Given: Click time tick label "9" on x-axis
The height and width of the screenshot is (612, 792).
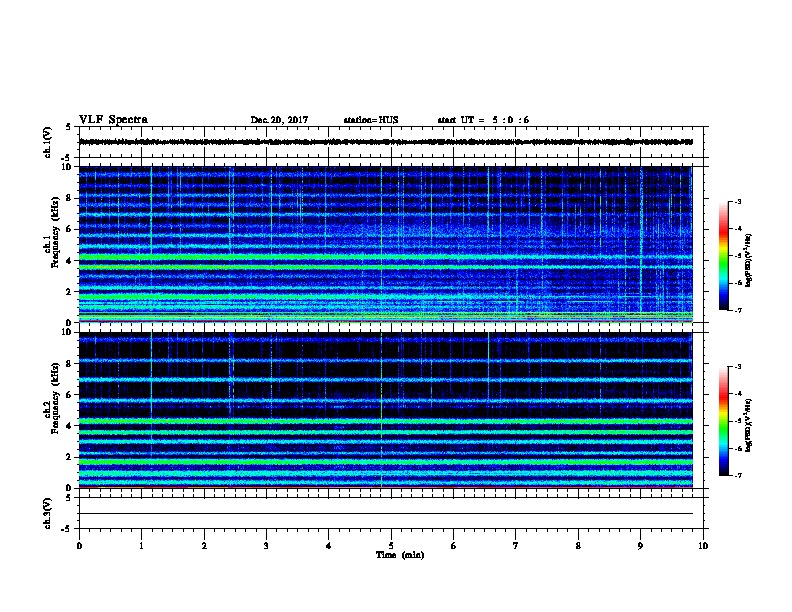Looking at the screenshot, I should (640, 545).
